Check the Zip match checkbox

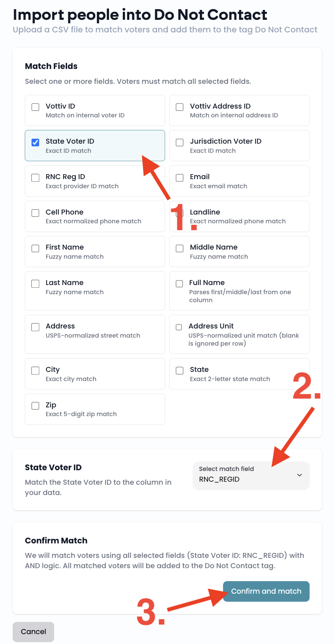(x=35, y=405)
